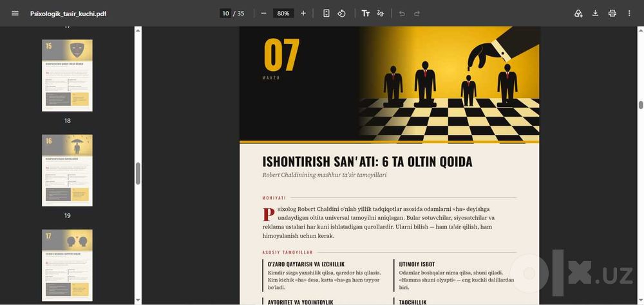The image size is (644, 305).
Task: Click the main document scrollbar handle
Action: coord(641,105)
